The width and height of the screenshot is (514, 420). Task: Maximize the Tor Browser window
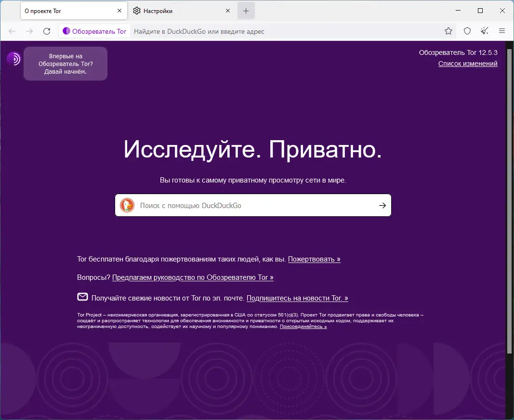click(480, 11)
